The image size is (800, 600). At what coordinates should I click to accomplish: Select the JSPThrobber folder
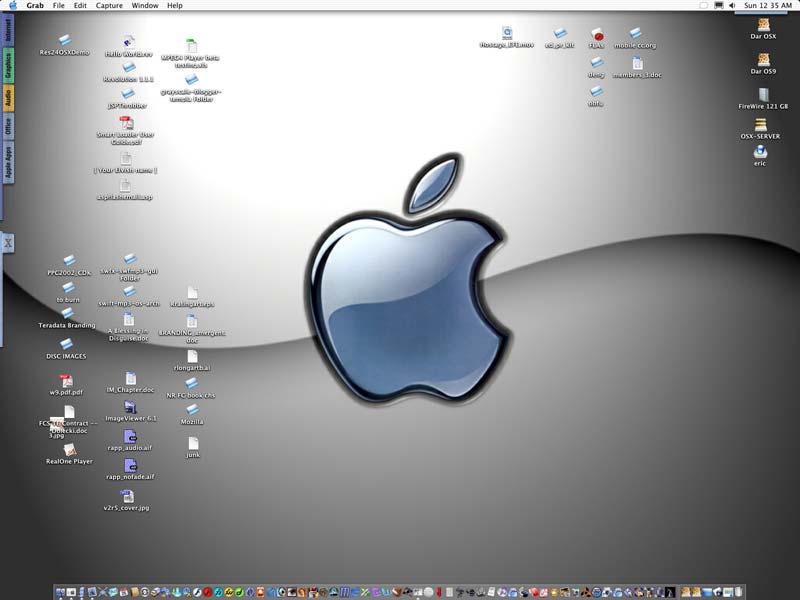click(x=128, y=99)
